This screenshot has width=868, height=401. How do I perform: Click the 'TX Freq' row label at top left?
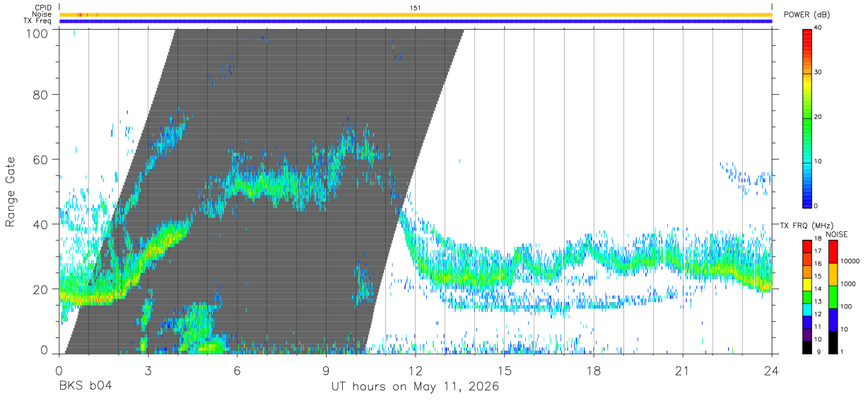[x=39, y=21]
